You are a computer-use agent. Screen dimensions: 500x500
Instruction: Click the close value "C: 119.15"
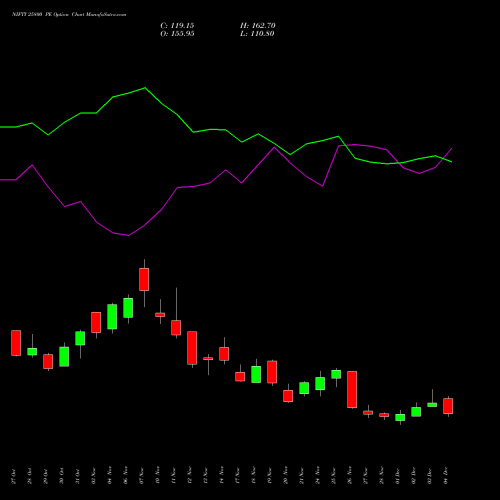pyautogui.click(x=177, y=26)
